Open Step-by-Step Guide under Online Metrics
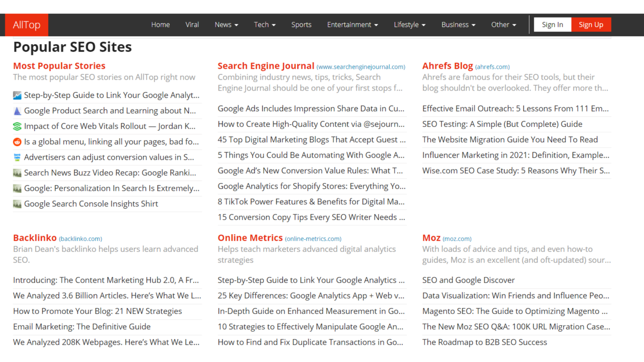644x362 pixels. click(x=311, y=280)
